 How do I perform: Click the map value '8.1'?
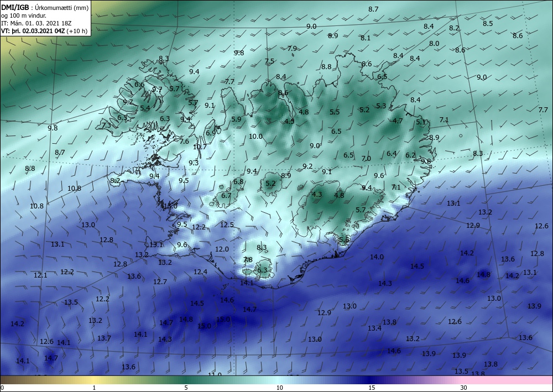366,38
